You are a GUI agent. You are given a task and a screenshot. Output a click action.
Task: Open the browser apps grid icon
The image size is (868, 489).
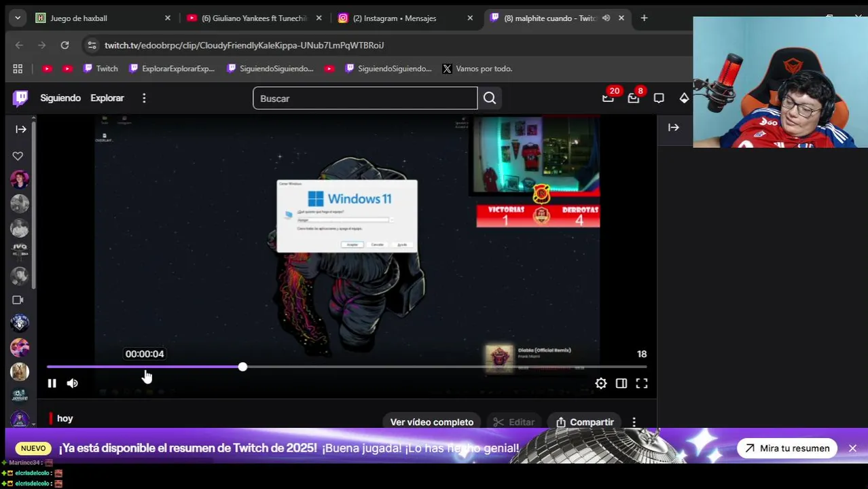pos(18,69)
